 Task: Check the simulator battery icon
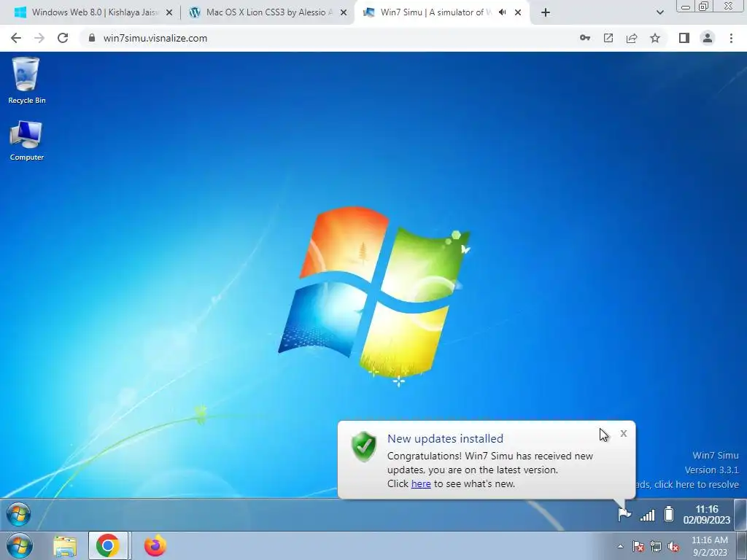click(x=669, y=514)
